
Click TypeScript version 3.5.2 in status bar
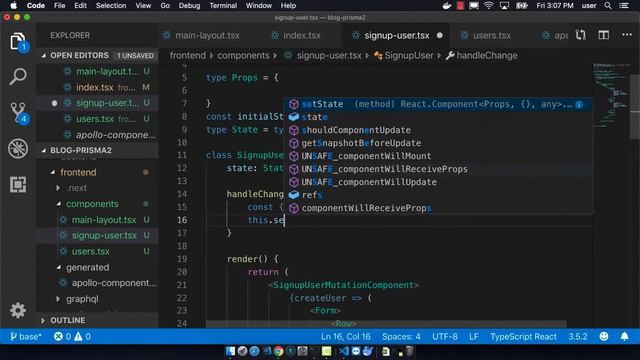click(x=578, y=337)
